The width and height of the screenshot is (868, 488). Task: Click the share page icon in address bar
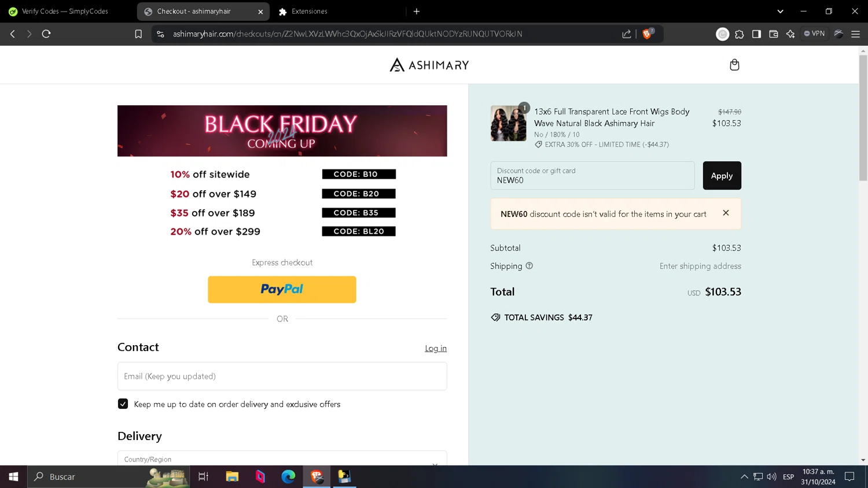coord(626,34)
